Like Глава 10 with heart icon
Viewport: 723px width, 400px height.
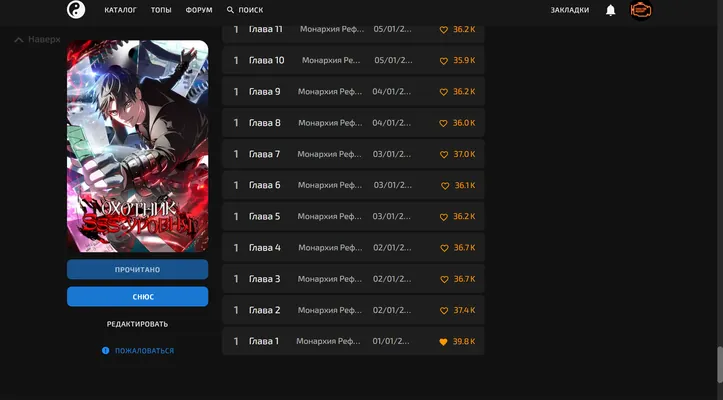444,61
